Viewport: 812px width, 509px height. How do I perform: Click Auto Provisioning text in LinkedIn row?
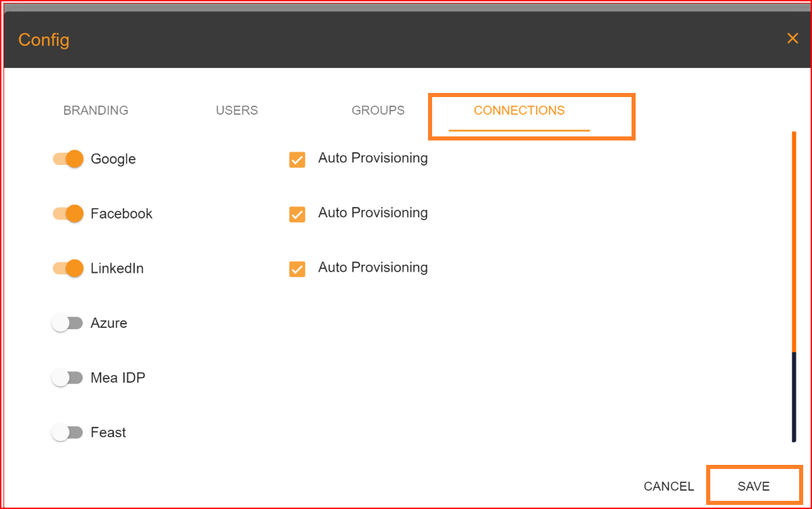click(373, 267)
